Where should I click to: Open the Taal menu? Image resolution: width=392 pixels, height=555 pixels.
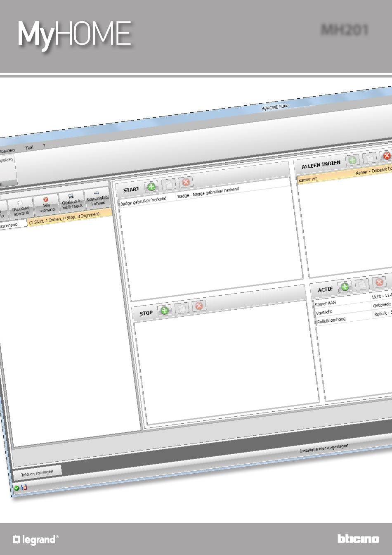point(29,148)
